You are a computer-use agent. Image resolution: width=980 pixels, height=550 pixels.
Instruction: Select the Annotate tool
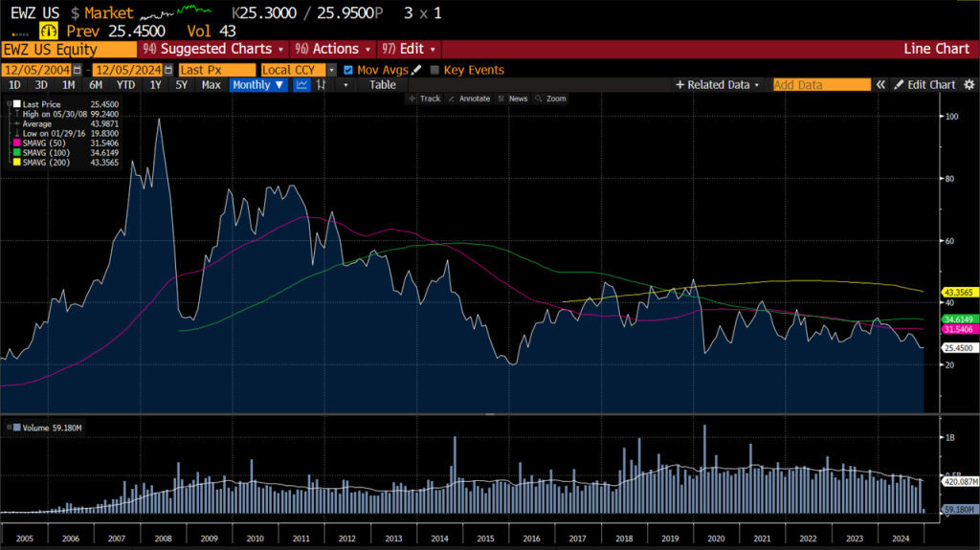(469, 99)
